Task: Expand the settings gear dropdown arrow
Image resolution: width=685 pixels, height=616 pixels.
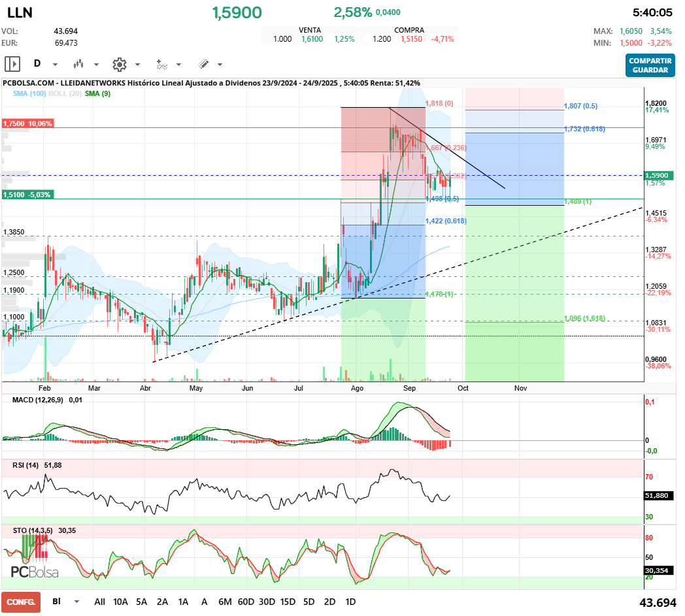Action: pos(138,65)
